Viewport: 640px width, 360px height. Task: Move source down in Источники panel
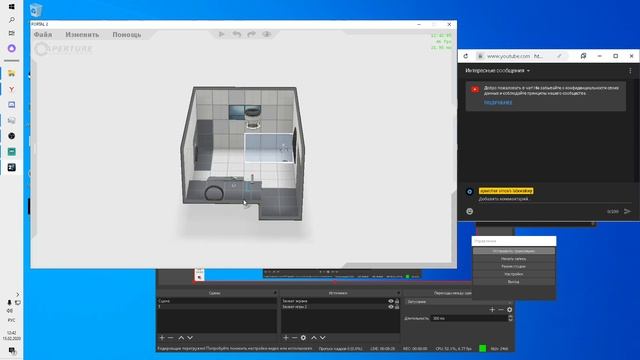coord(322,338)
